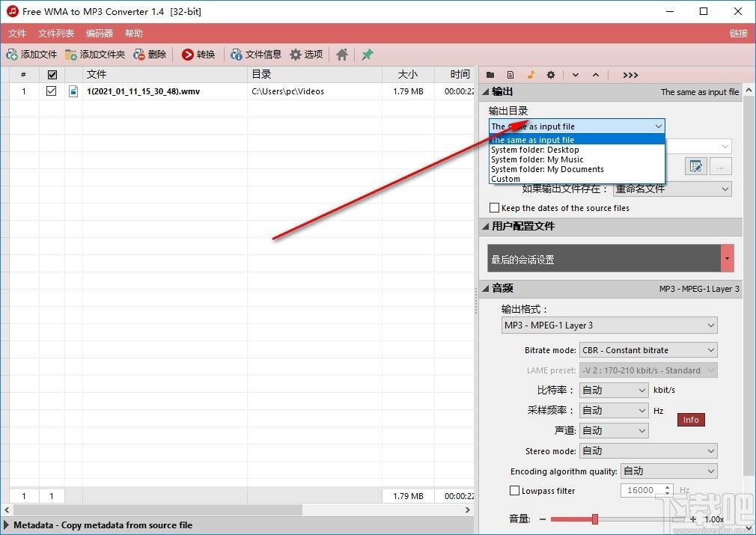Select the folder icon in side panel toolbar

[x=490, y=75]
